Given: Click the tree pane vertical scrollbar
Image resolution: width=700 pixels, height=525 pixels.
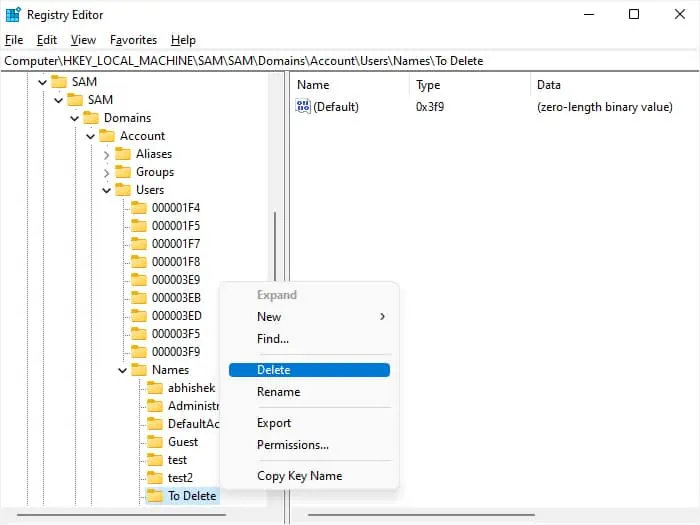Looking at the screenshot, I should [x=275, y=246].
